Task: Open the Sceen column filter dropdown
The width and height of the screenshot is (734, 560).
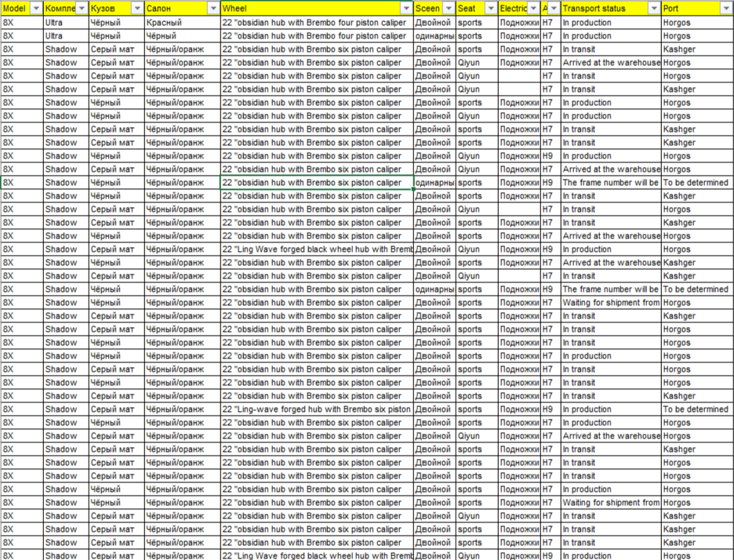Action: coord(449,9)
